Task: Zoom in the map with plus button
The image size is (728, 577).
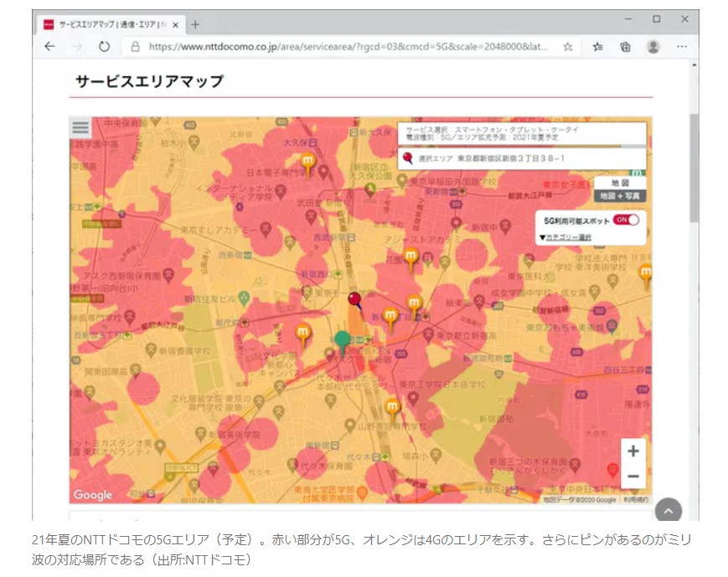Action: (632, 451)
